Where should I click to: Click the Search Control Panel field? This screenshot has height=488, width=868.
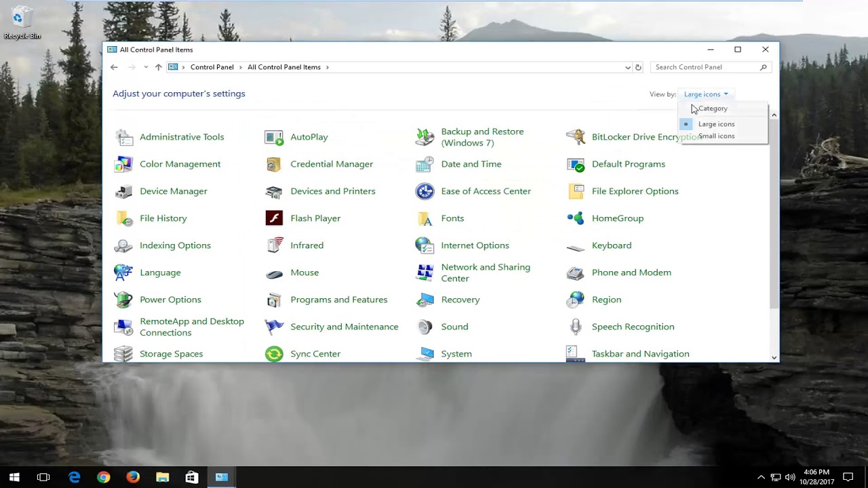709,67
